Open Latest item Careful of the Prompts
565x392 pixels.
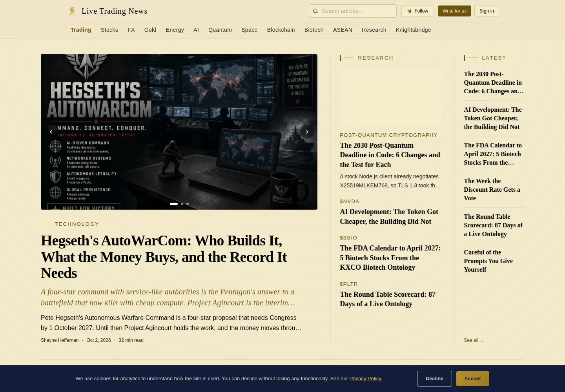pos(488,261)
